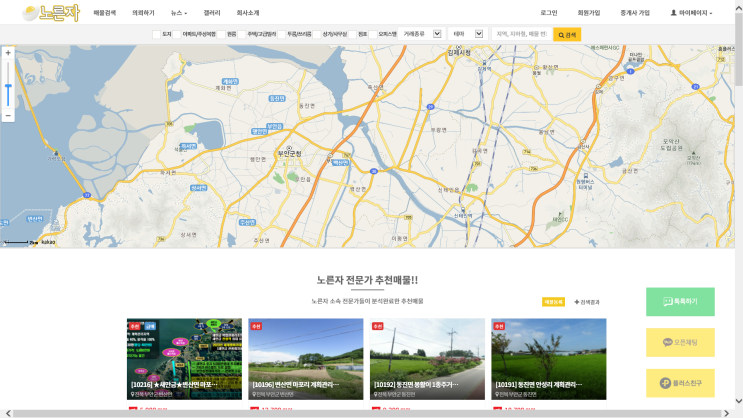Check the 투룸/쓰리룸 checkbox
The width and height of the screenshot is (743, 418).
281,34
